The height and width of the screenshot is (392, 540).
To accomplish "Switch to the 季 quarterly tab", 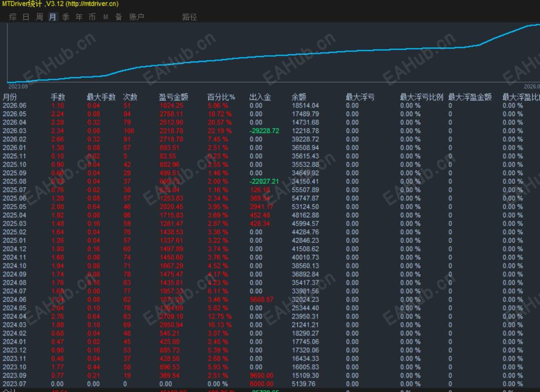I will 66,17.
